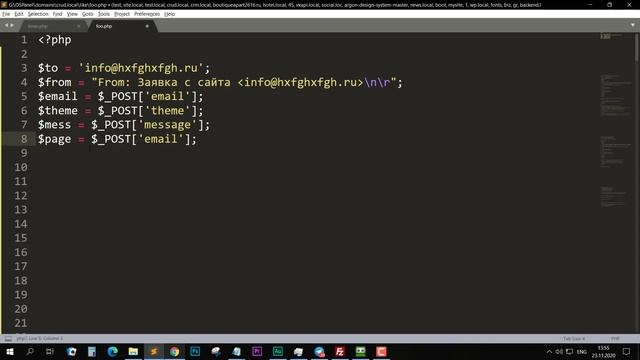Open the Windows Start menu

click(10, 351)
